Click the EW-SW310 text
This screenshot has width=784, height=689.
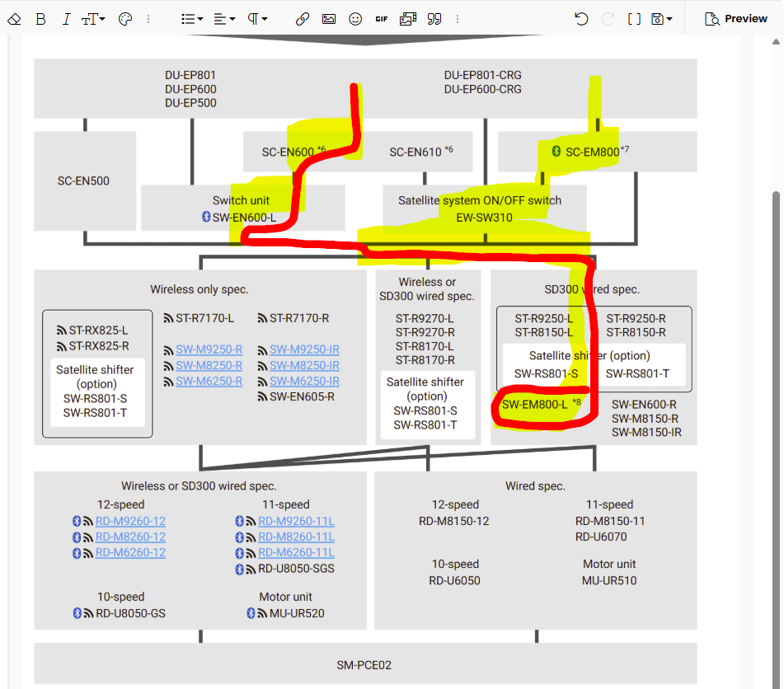coord(485,218)
